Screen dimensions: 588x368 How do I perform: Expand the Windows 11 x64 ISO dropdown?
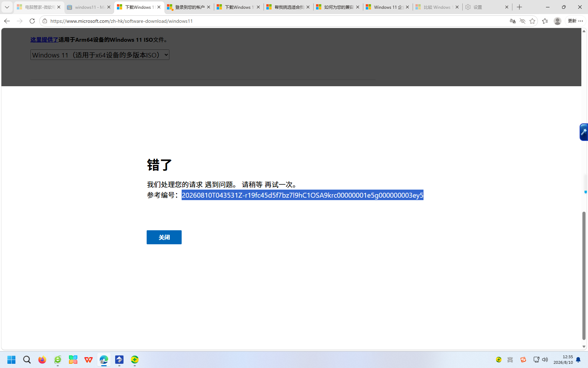click(x=100, y=55)
